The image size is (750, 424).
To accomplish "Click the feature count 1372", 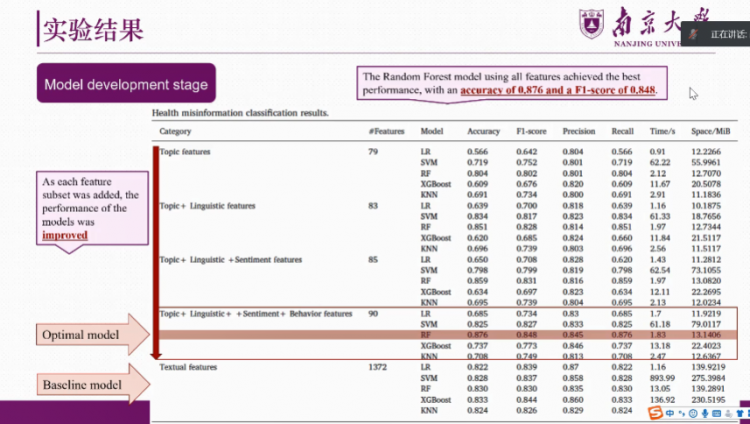I will 377,367.
